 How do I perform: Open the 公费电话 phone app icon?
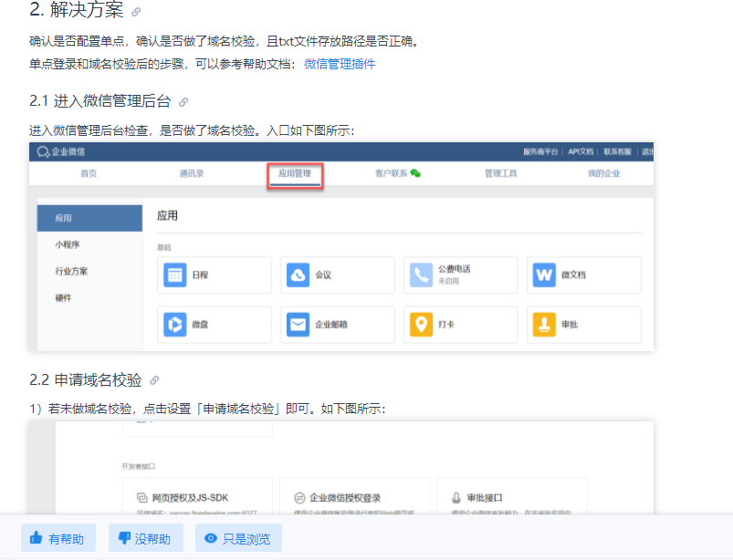pos(421,275)
